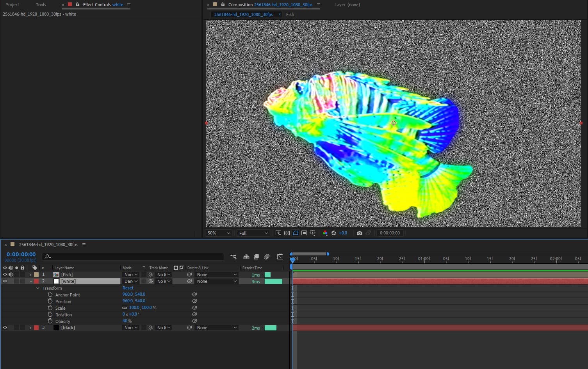
Task: Hide the Fish layer with eye icon
Action: click(x=5, y=275)
